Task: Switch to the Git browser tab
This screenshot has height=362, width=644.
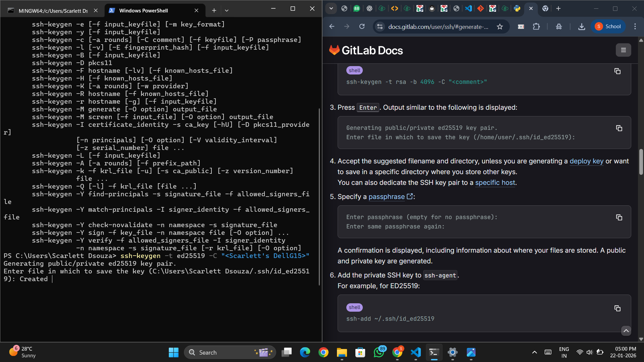Action: tap(480, 8)
